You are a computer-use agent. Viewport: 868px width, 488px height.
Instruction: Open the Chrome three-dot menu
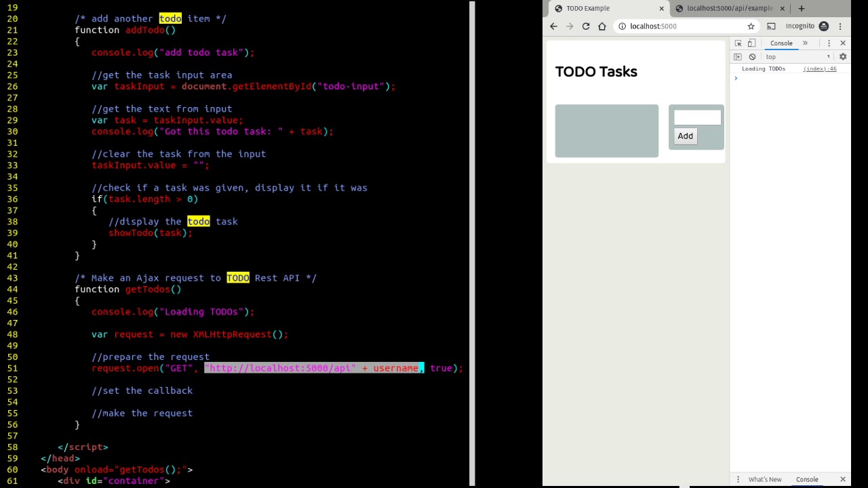pyautogui.click(x=840, y=26)
